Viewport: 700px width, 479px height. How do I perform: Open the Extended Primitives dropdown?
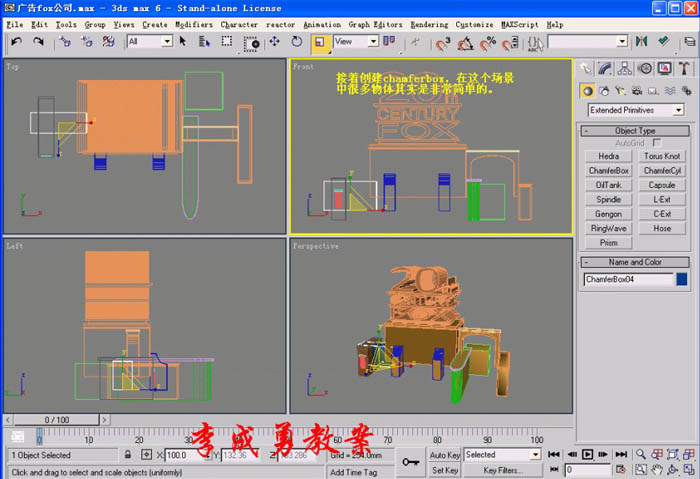tap(636, 110)
